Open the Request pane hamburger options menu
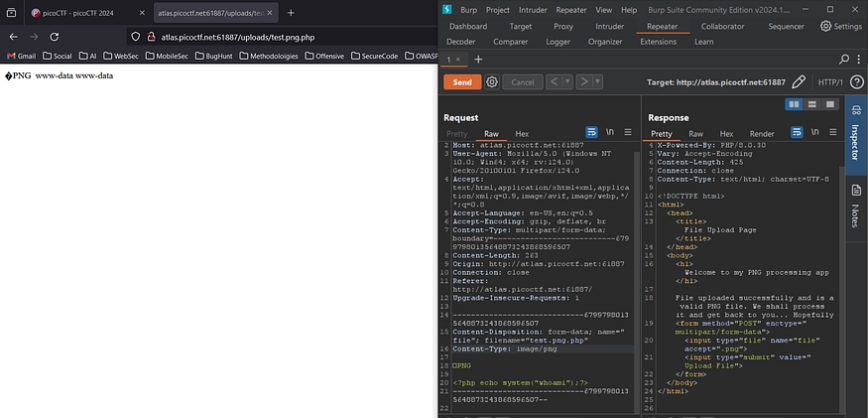Viewport: 868px width, 418px height. [627, 133]
